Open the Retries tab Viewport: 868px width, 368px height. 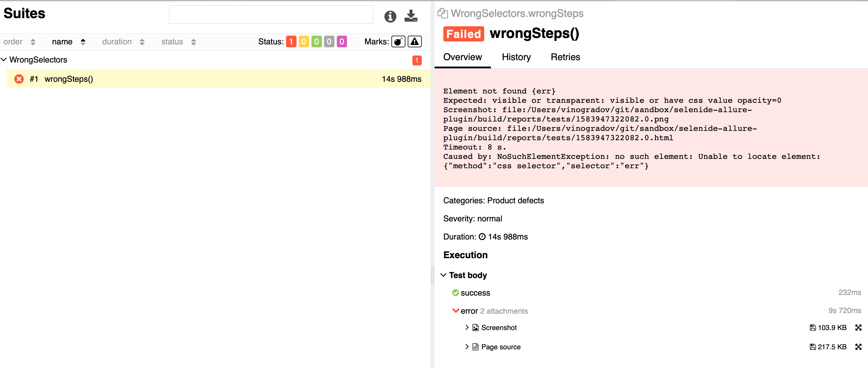565,57
